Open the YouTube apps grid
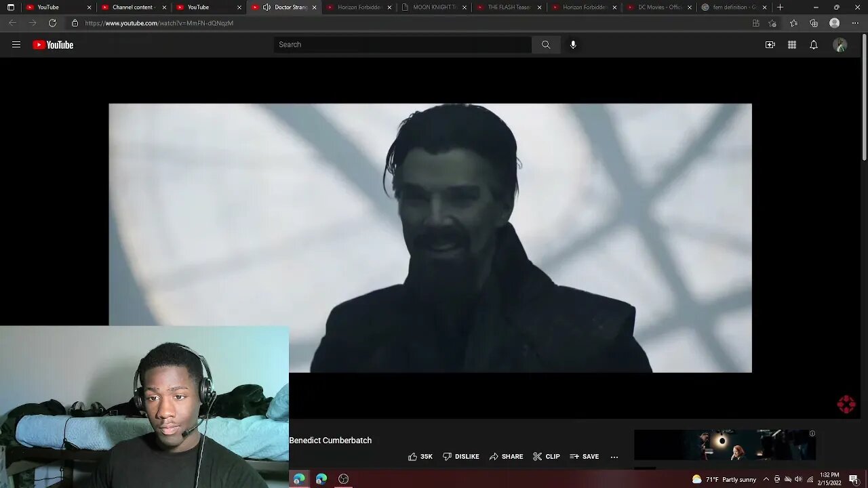Screen dimensions: 868x488 [792, 45]
